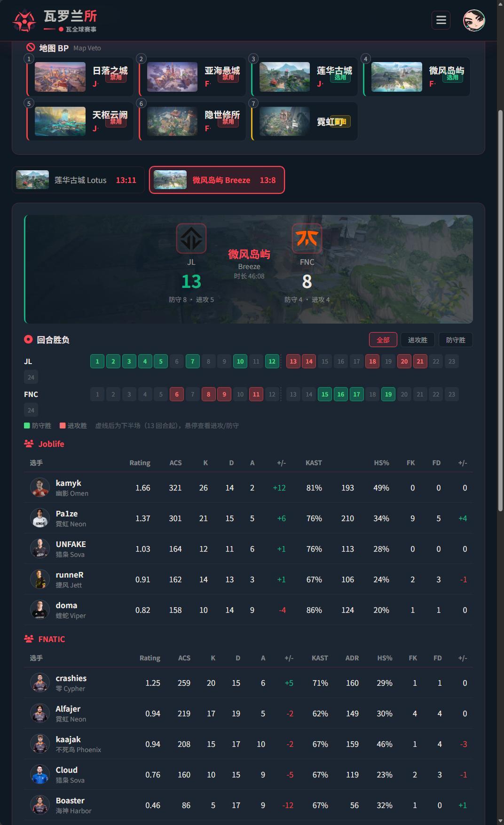This screenshot has width=504, height=825.
Task: Click JL round 18 marker
Action: pos(372,361)
